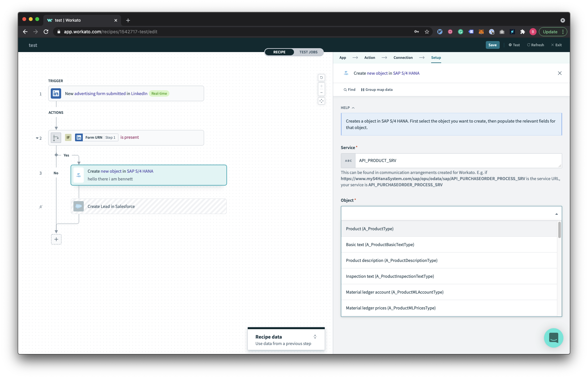Collapse the IF condition step 2 branch

coord(37,138)
